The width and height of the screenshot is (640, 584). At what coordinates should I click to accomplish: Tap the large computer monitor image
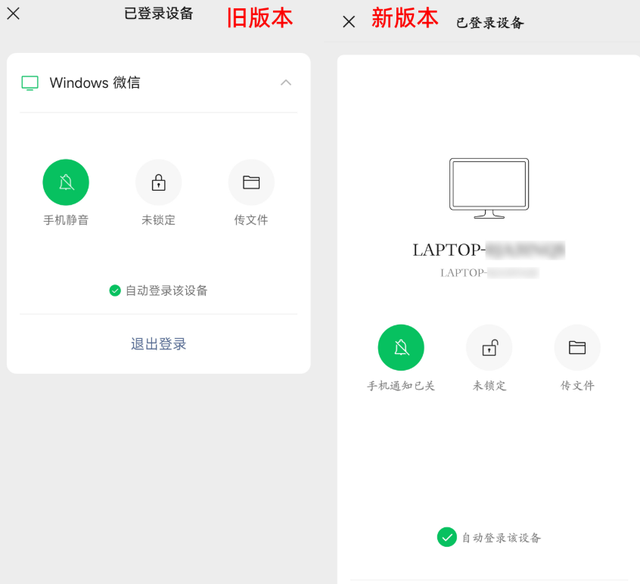(489, 188)
